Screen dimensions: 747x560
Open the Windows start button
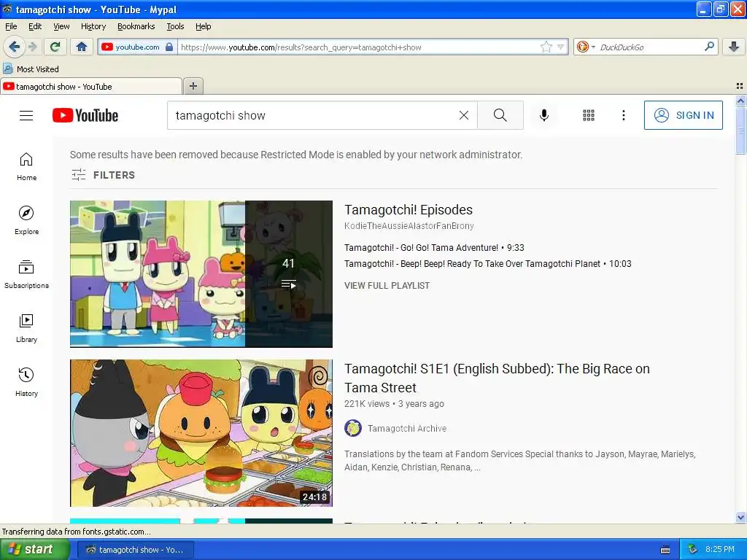[x=34, y=550]
